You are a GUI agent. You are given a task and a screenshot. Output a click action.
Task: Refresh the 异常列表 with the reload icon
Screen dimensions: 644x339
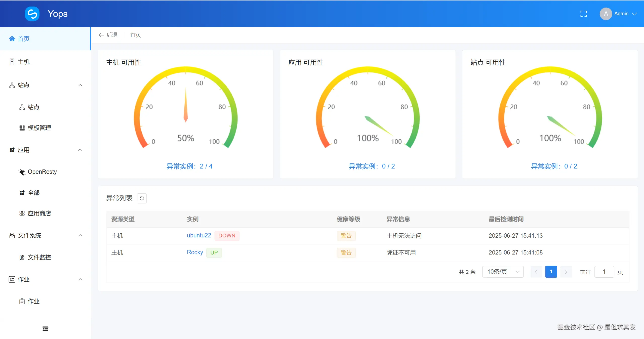click(142, 198)
